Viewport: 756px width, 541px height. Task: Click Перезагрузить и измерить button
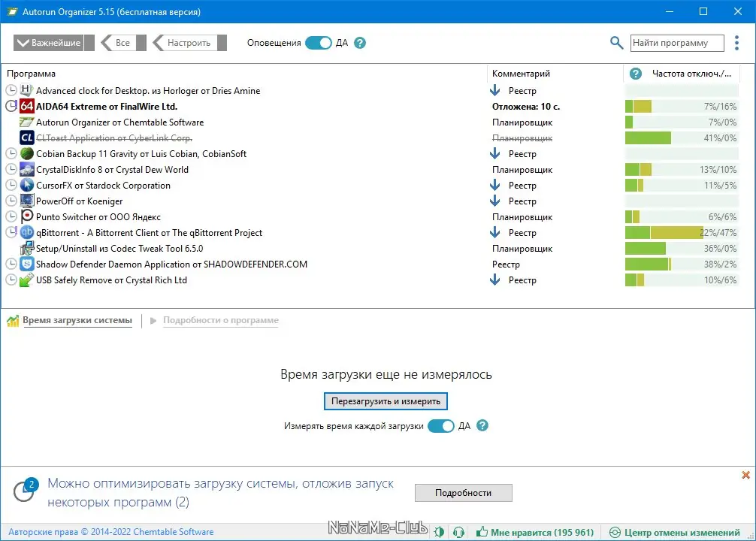click(386, 401)
